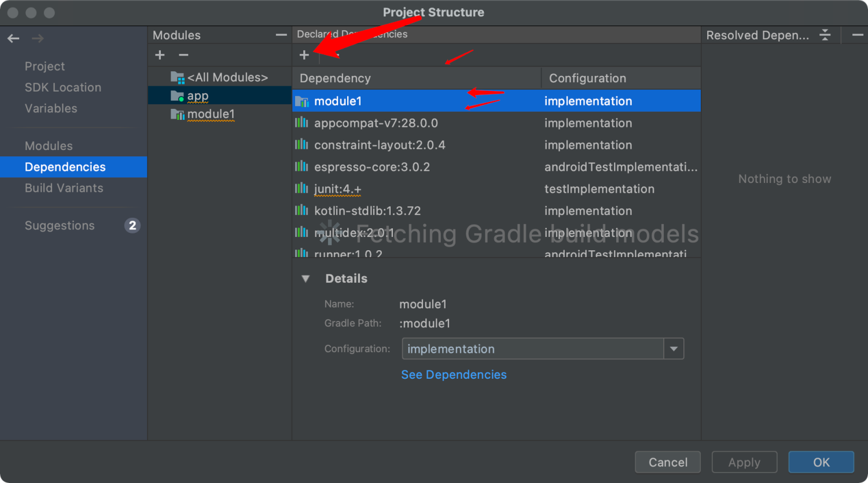Image resolution: width=868 pixels, height=483 pixels.
Task: Minimize the Modules panel
Action: click(x=281, y=35)
